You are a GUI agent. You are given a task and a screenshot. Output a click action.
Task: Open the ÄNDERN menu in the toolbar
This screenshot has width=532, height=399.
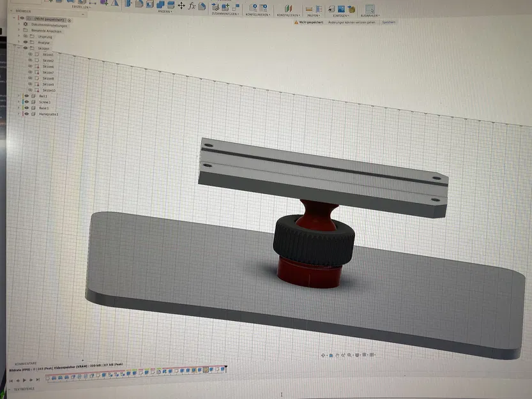(x=165, y=11)
